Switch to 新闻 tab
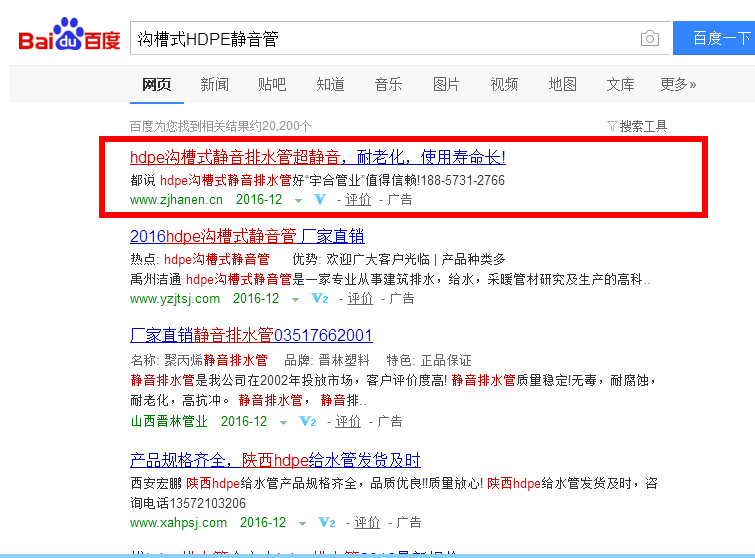 tap(214, 84)
